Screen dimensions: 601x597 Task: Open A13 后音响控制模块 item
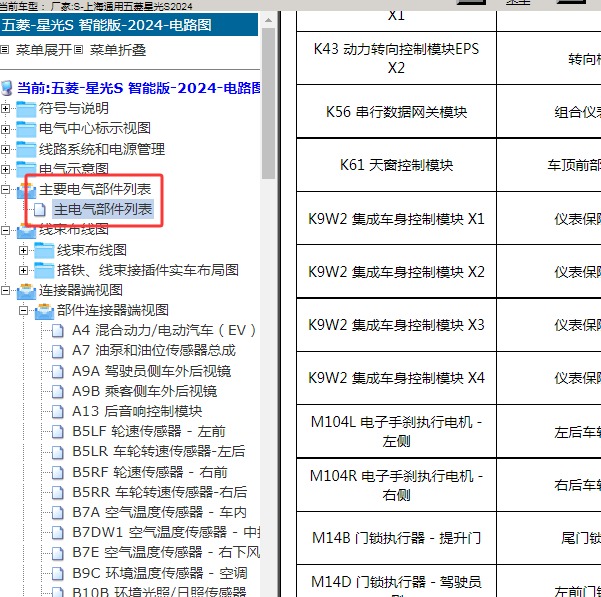tap(137, 411)
